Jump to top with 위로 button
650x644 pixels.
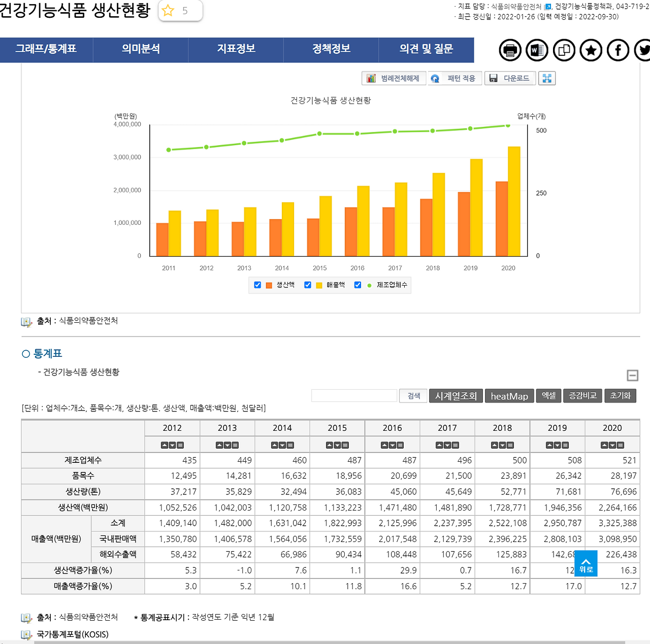click(586, 564)
